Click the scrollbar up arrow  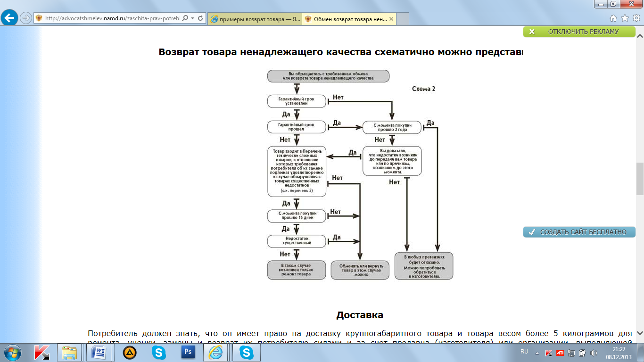point(640,35)
